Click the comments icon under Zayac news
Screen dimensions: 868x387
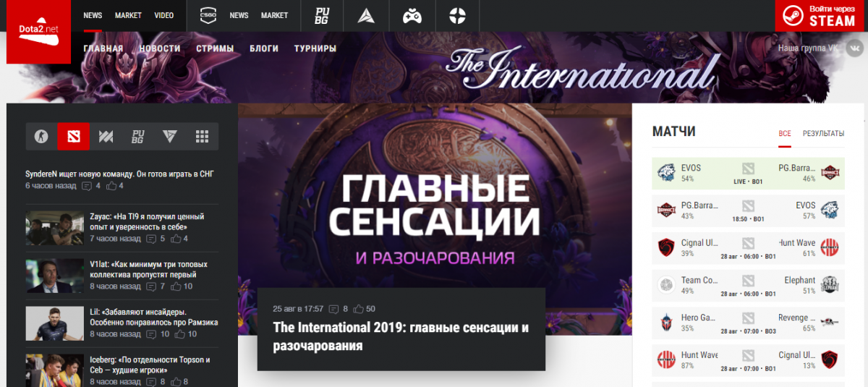click(151, 239)
